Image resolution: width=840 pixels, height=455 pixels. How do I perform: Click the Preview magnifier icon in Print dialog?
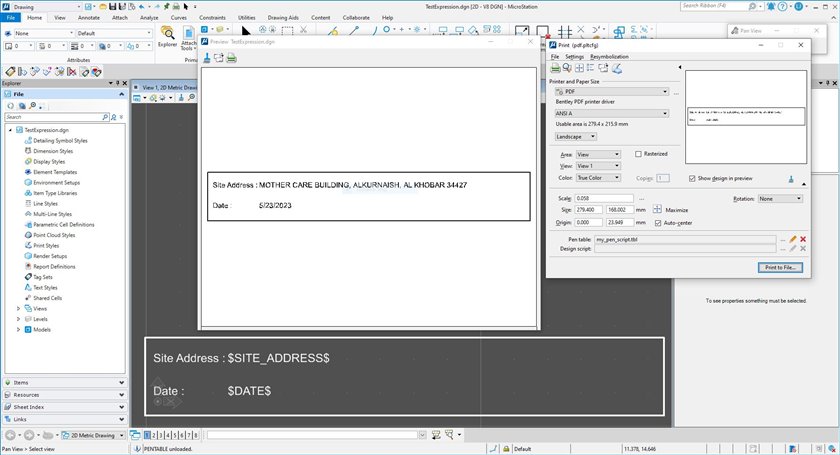pos(567,68)
